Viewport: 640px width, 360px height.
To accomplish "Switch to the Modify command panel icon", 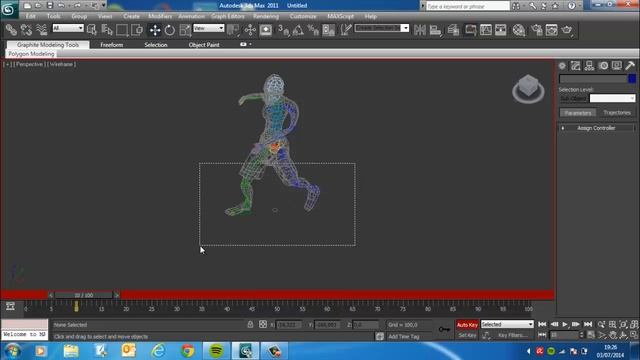I will (x=576, y=66).
